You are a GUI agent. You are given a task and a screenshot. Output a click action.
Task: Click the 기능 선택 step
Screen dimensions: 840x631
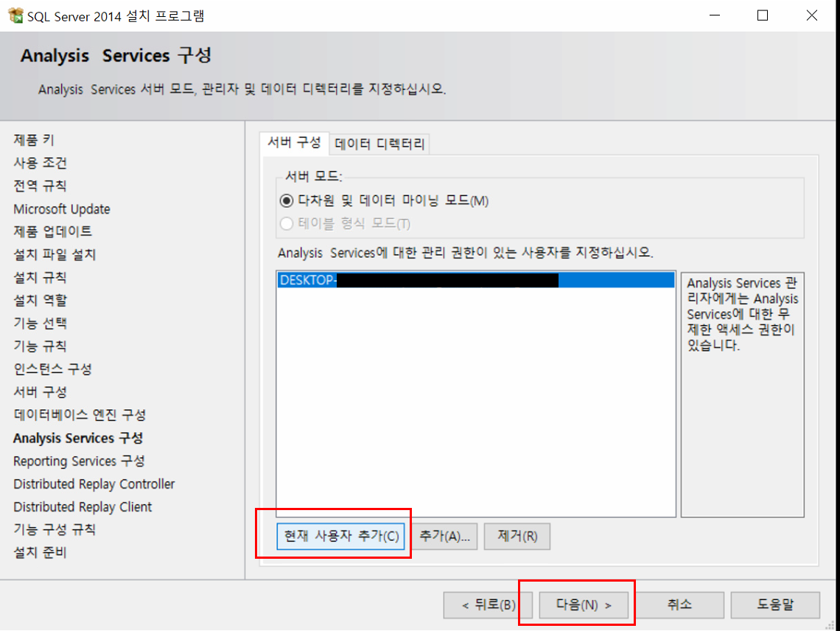click(41, 324)
